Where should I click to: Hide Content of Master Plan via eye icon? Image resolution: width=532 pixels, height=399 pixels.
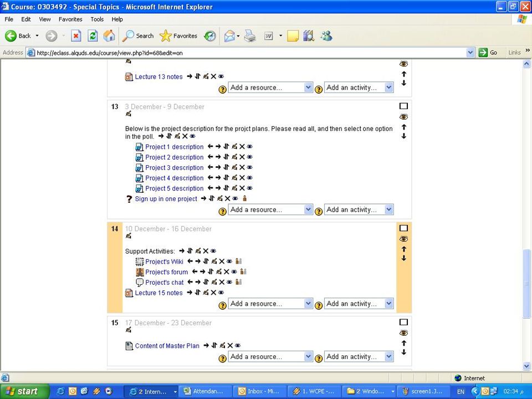click(238, 345)
